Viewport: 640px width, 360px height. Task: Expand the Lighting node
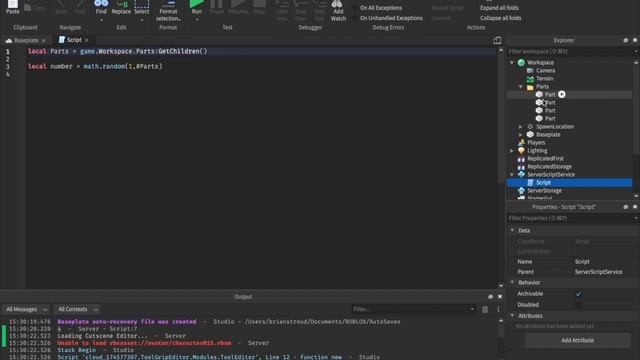[x=512, y=151]
